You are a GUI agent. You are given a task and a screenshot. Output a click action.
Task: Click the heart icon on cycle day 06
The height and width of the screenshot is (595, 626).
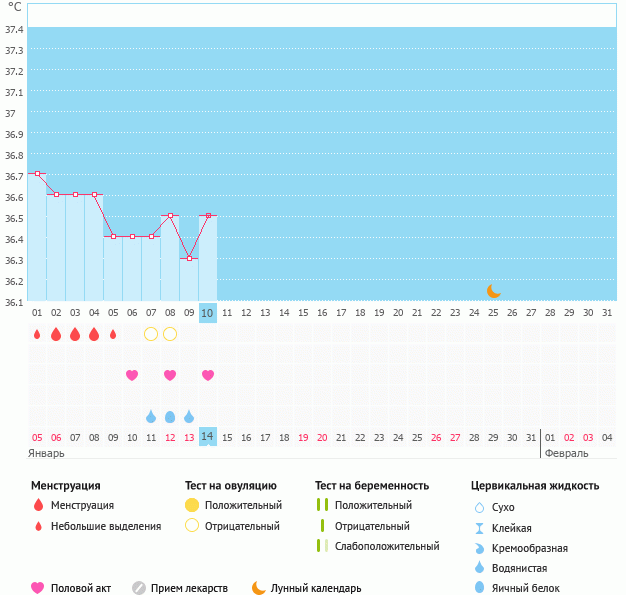click(x=132, y=375)
